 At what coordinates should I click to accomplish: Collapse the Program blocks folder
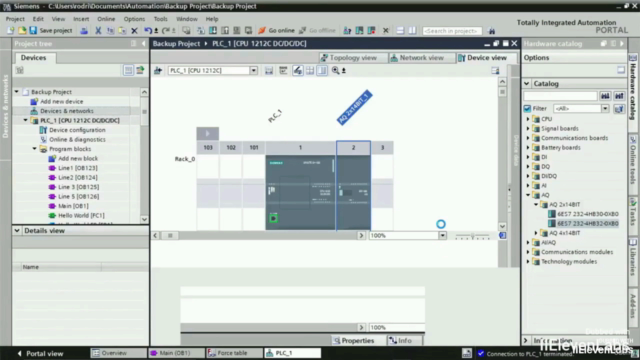(34, 149)
